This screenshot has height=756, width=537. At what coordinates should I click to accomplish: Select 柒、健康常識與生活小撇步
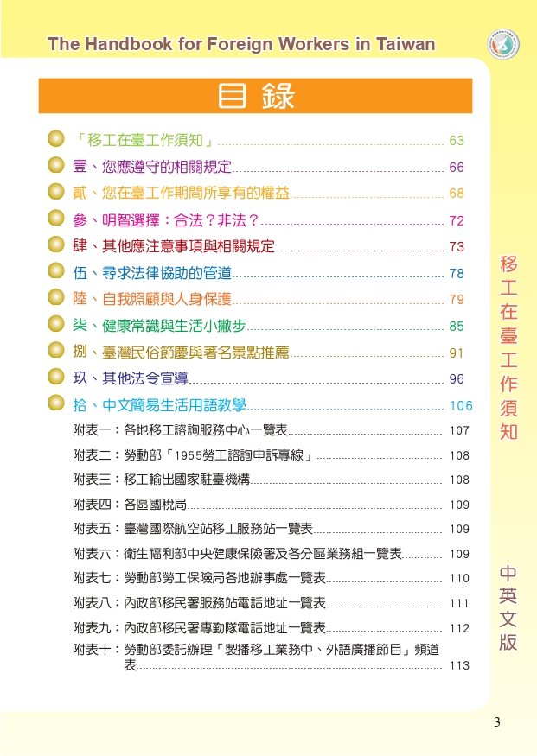(159, 326)
